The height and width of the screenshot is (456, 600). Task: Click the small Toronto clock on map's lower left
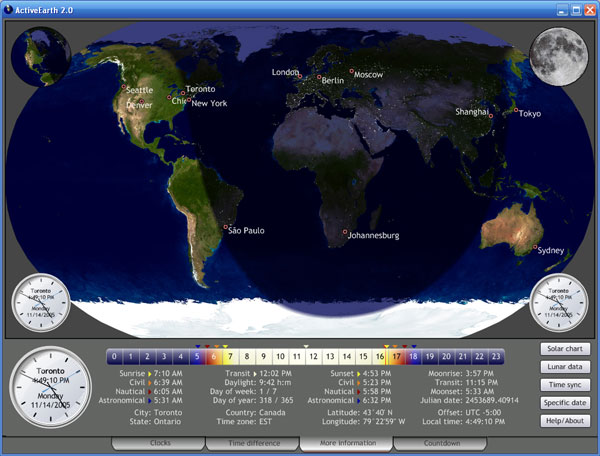coord(41,303)
